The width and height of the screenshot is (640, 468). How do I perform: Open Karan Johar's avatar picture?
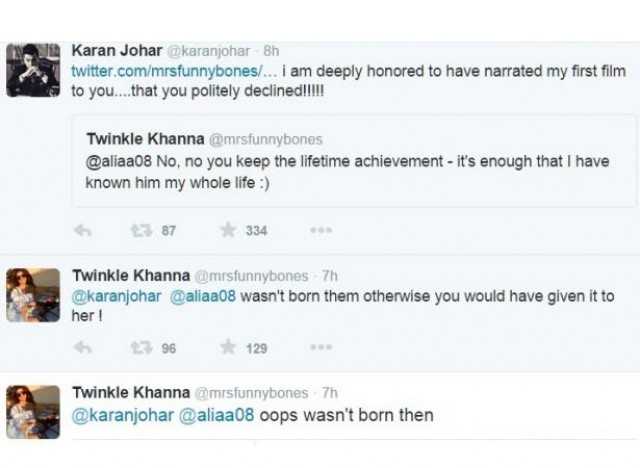[33, 69]
